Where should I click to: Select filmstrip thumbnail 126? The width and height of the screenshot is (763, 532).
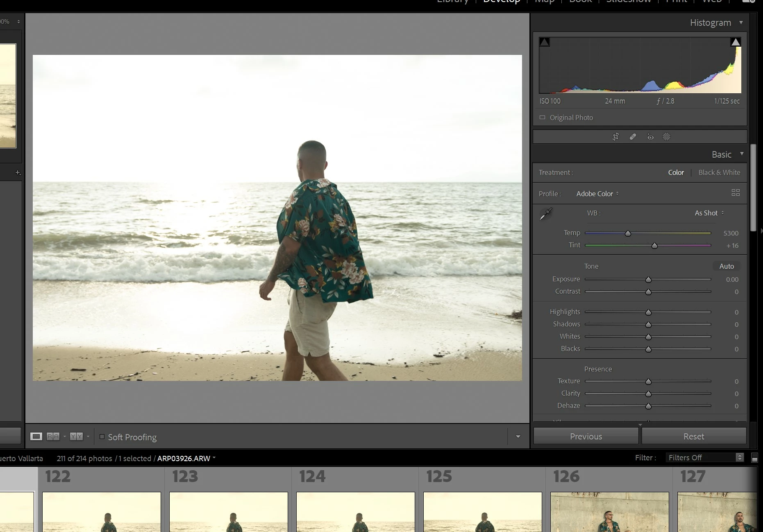(610, 512)
